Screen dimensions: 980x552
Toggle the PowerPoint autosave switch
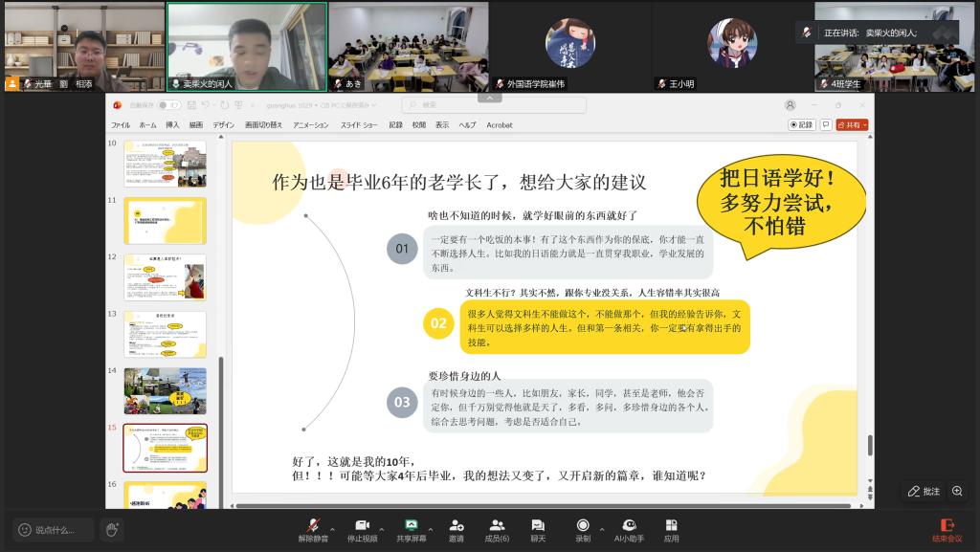pos(169,105)
